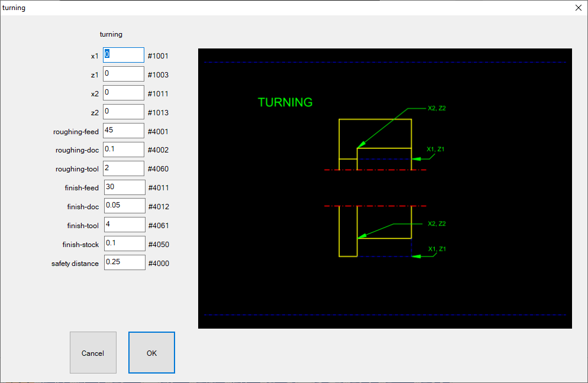The image size is (588, 383).
Task: Click the safety distance label
Action: [75, 264]
